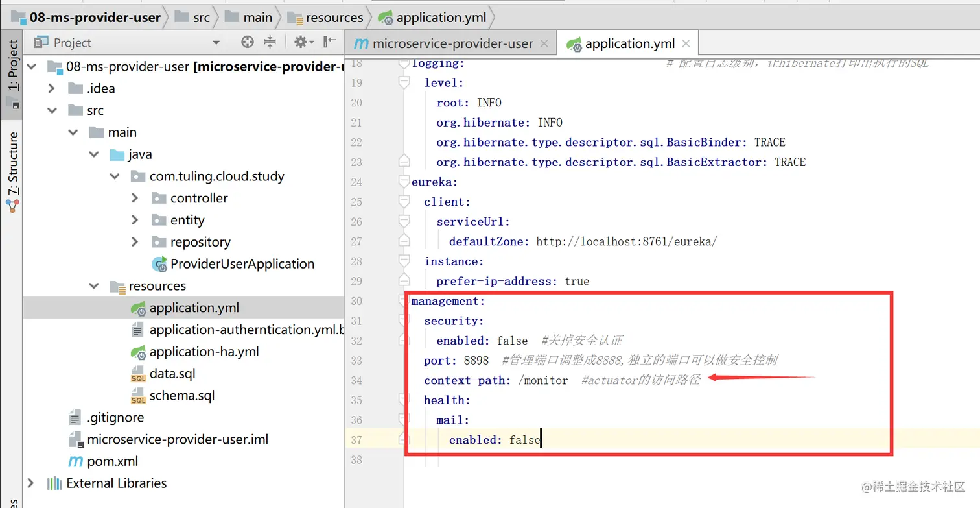Collapse the main folder in tree
The height and width of the screenshot is (508, 980).
73,132
